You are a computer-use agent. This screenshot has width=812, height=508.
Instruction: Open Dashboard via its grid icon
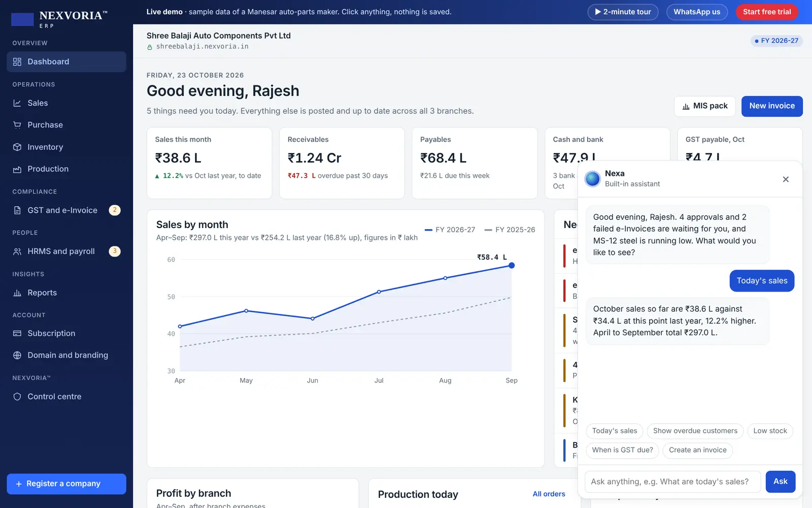(17, 61)
